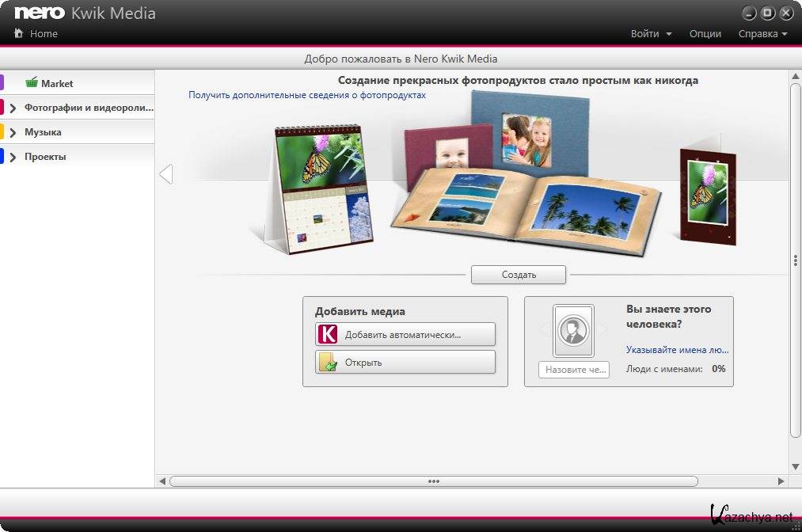Click the left carousel arrow
The height and width of the screenshot is (532, 802).
click(165, 173)
